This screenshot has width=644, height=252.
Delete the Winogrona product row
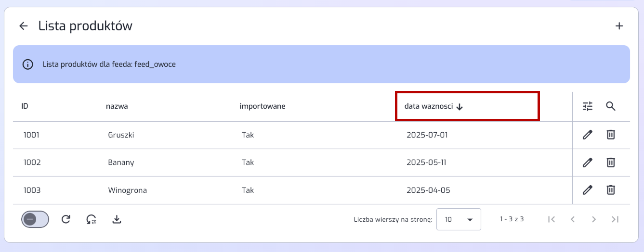pos(611,190)
